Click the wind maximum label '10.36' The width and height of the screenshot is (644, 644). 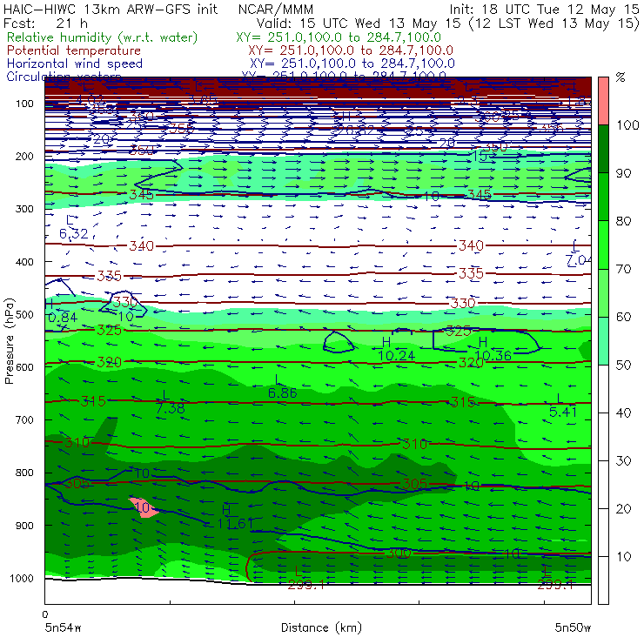point(493,356)
